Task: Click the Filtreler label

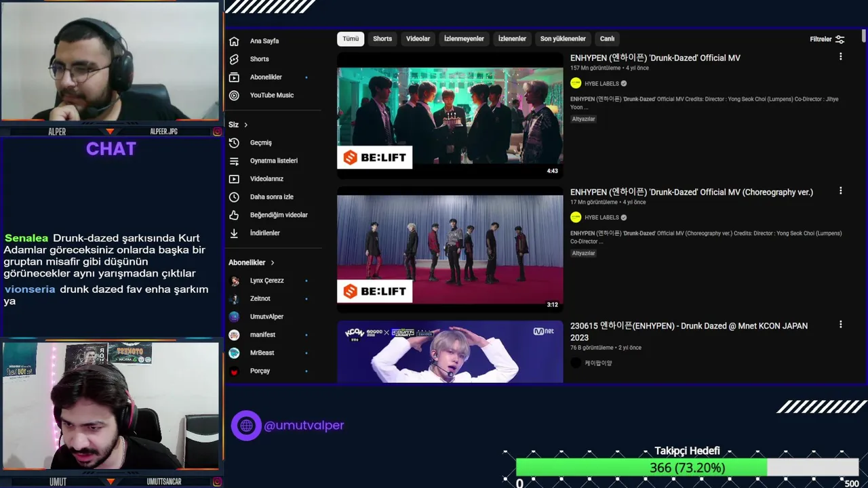Action: [x=821, y=39]
